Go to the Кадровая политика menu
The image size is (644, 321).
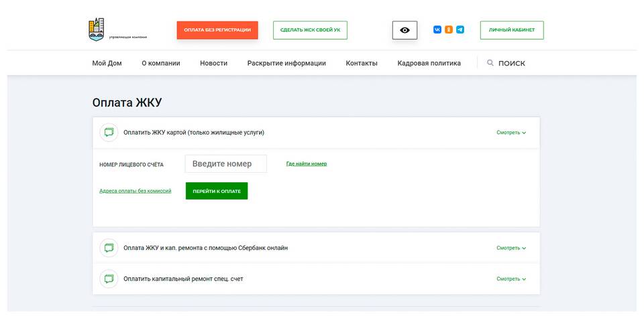coord(429,63)
